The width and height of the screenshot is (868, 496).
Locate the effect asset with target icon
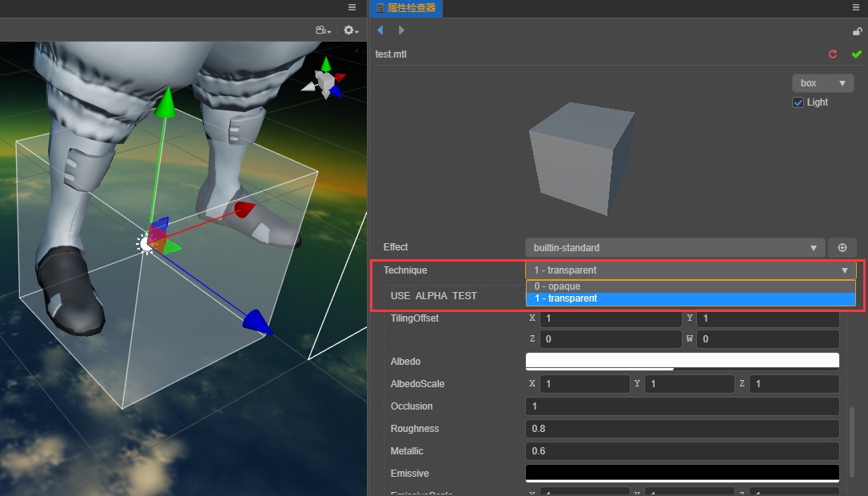842,248
